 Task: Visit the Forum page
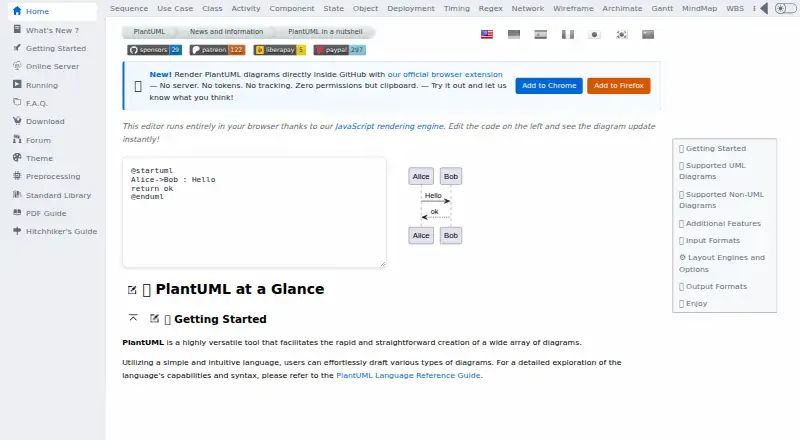tap(38, 140)
